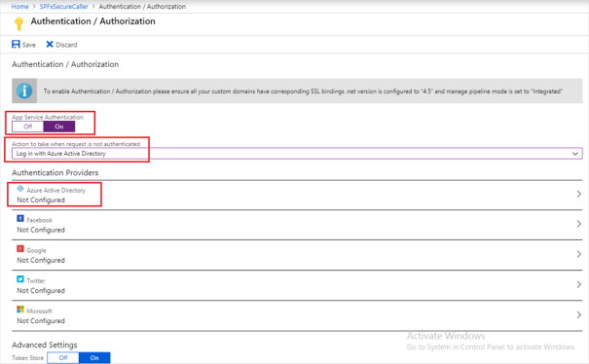Expand Facebook provider chevron
This screenshot has height=364, width=589.
(x=579, y=224)
